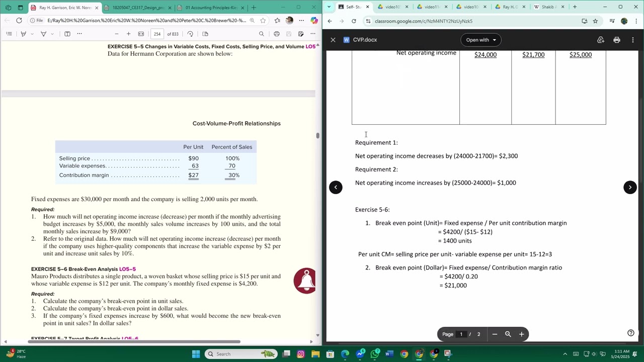
Task: Zoom in the PDF with plus button
Action: [128, 34]
